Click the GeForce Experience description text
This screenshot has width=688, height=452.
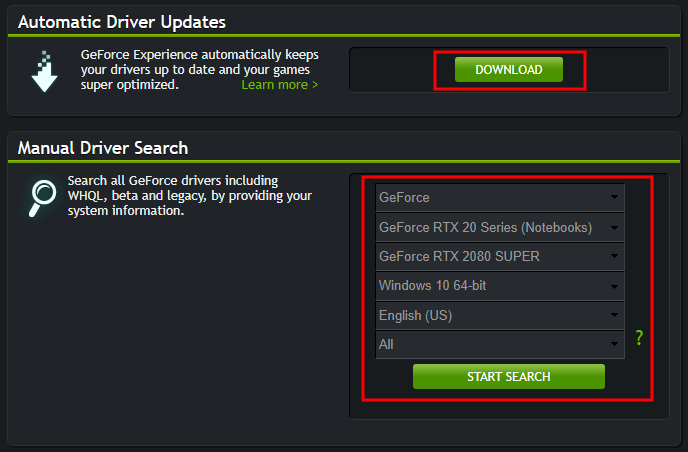(x=200, y=69)
